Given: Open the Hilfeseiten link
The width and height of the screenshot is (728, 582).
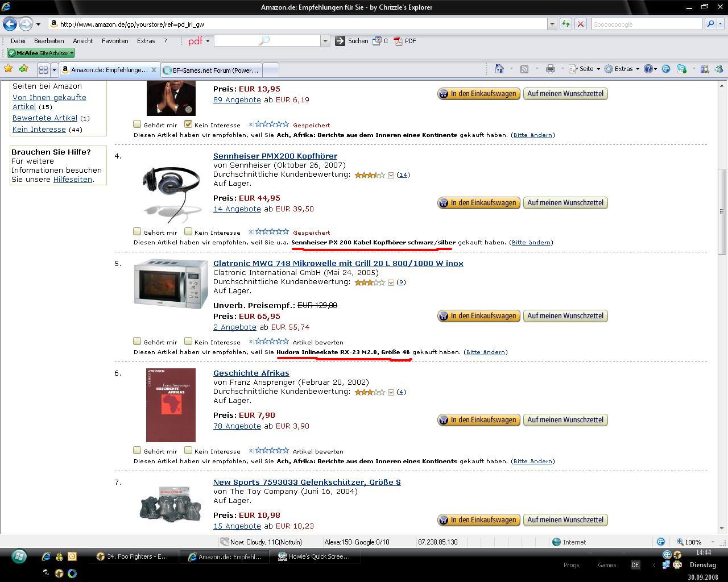Looking at the screenshot, I should point(73,179).
